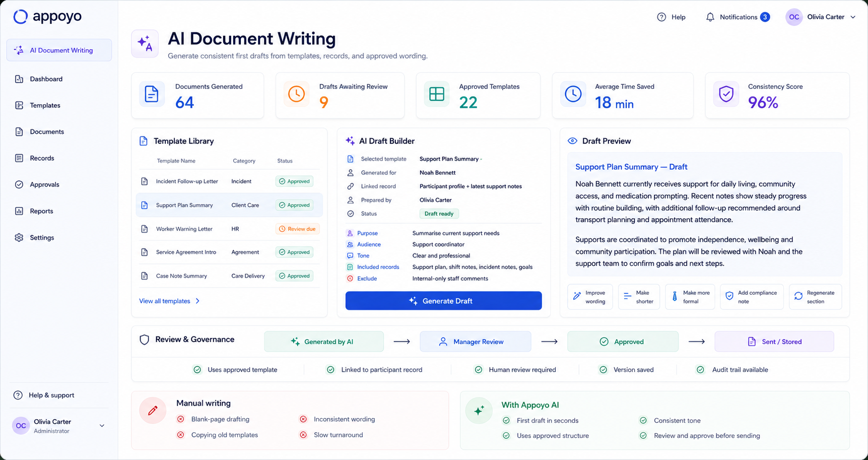The height and width of the screenshot is (460, 868).
Task: Open Olivia Carter dropdown chevron in header
Action: point(853,17)
